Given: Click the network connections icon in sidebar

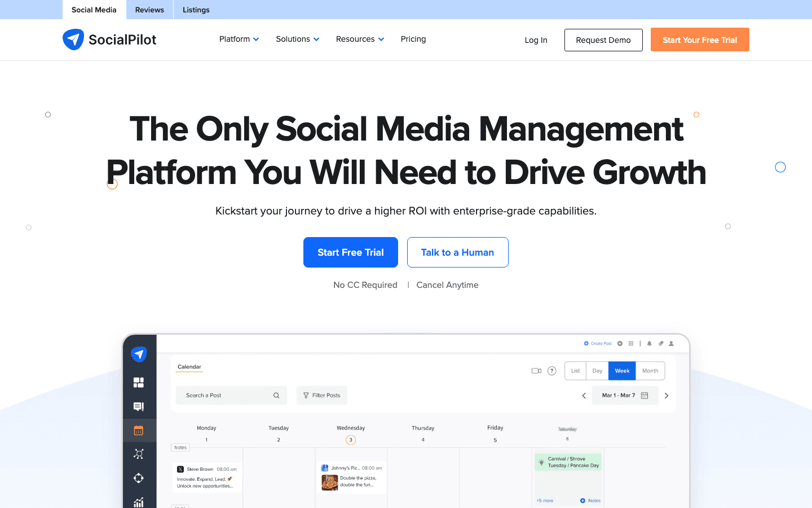Looking at the screenshot, I should [139, 454].
